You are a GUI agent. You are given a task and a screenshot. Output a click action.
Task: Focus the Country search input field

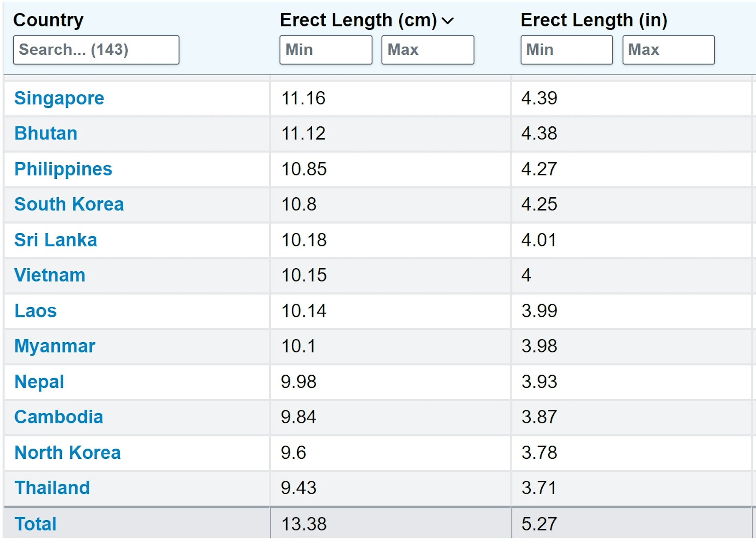coord(96,50)
